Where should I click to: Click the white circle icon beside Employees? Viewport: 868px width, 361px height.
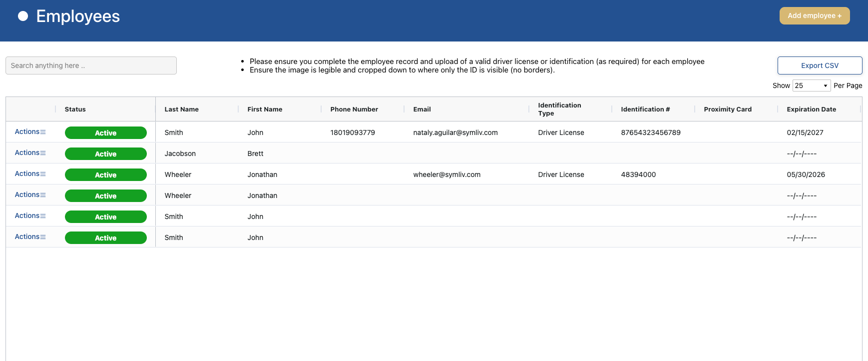click(x=23, y=16)
